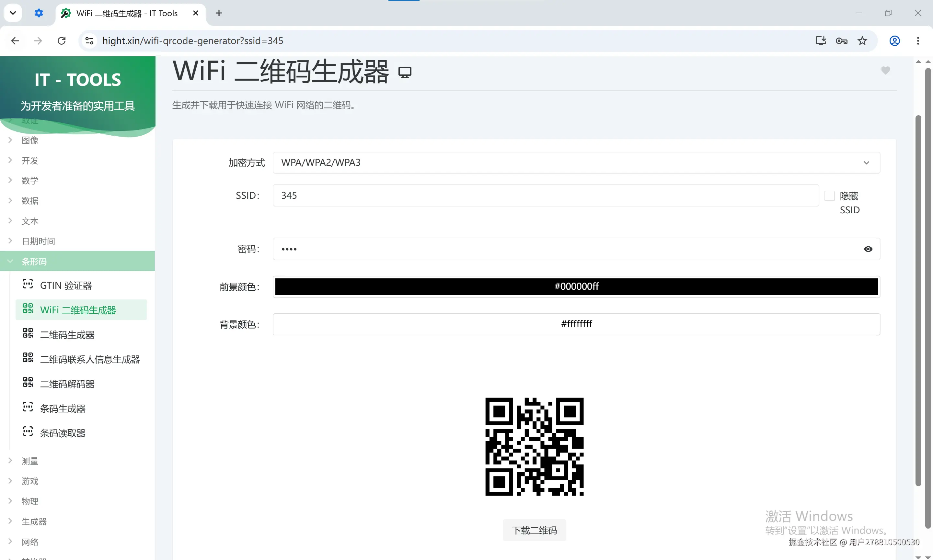Screen dimensions: 933x560
Task: Click the install app icon in address bar
Action: (821, 41)
